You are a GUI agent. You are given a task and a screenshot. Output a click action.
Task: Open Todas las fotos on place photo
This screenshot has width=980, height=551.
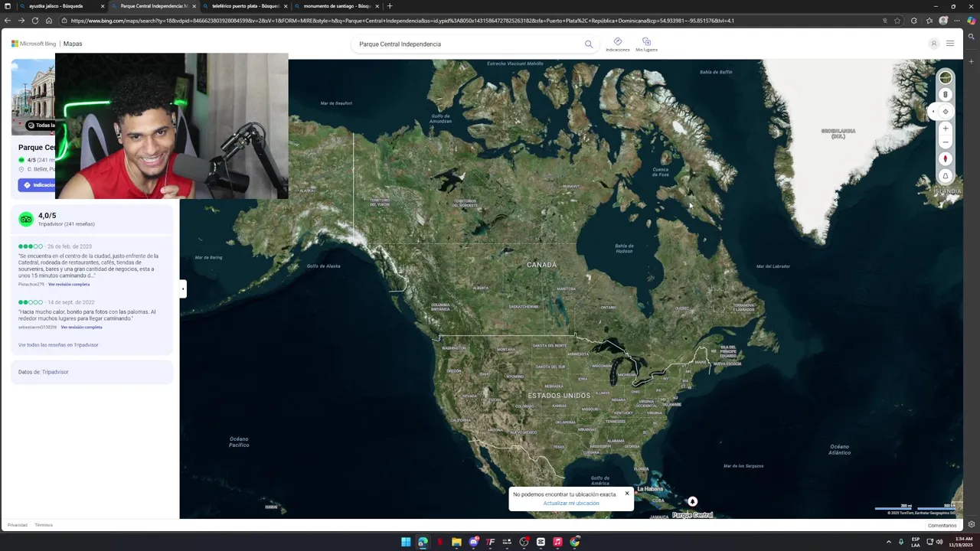[41, 125]
